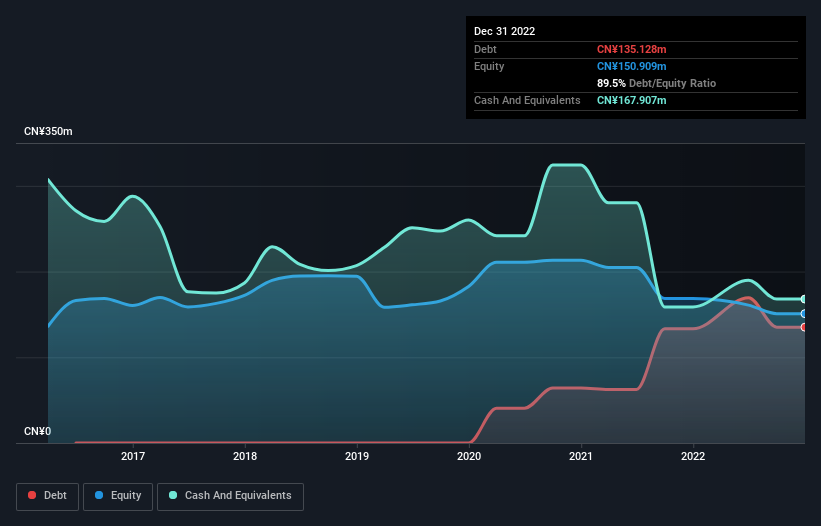Click the 2020 x-axis label
Viewport: 821px width, 526px height.
tap(469, 456)
